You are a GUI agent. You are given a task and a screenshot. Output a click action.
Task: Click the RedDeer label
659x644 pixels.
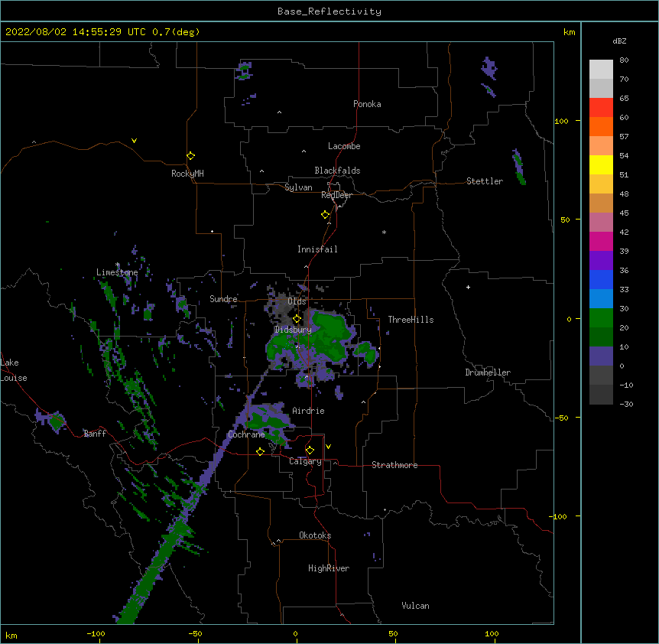(x=336, y=195)
